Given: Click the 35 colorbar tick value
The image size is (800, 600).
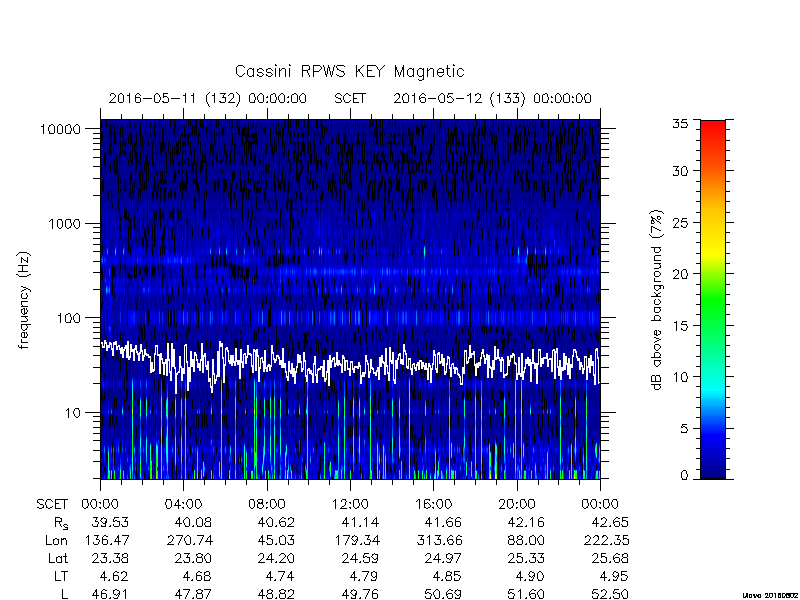Looking at the screenshot, I should (680, 124).
